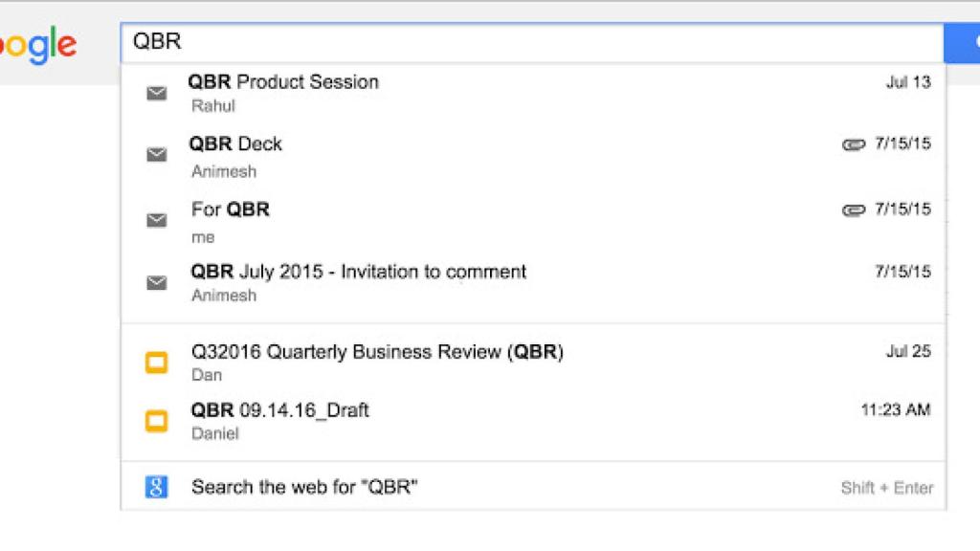The height and width of the screenshot is (551, 980).
Task: Click the mail icon beside QBR Deck
Action: pyautogui.click(x=156, y=155)
